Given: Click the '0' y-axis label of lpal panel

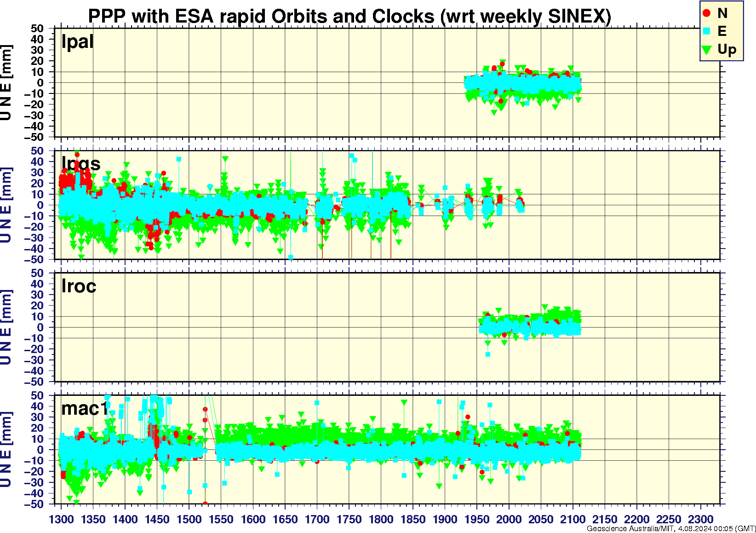Looking at the screenshot, I should tap(41, 83).
